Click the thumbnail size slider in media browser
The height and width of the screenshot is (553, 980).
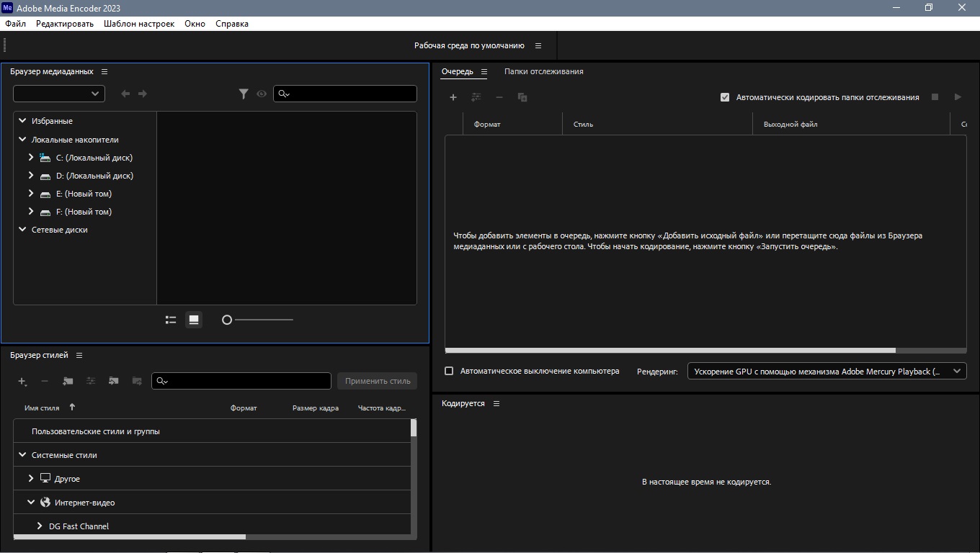tap(259, 320)
